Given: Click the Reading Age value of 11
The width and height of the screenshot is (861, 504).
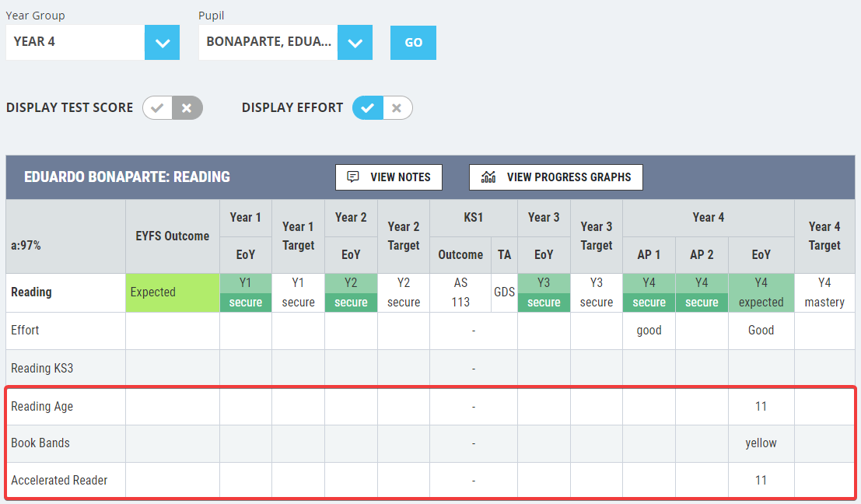Looking at the screenshot, I should pyautogui.click(x=761, y=405).
